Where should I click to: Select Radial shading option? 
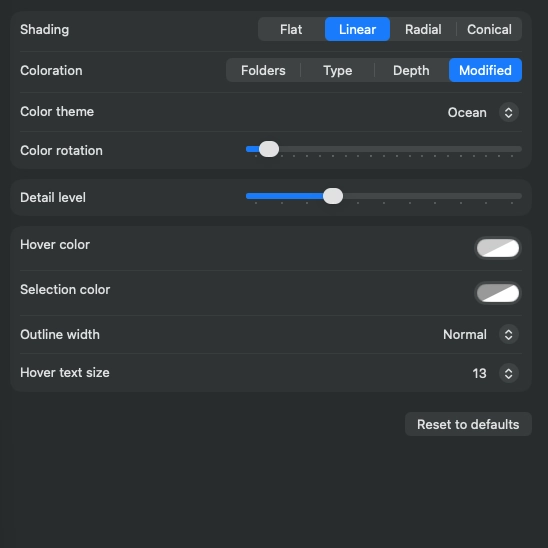click(423, 29)
